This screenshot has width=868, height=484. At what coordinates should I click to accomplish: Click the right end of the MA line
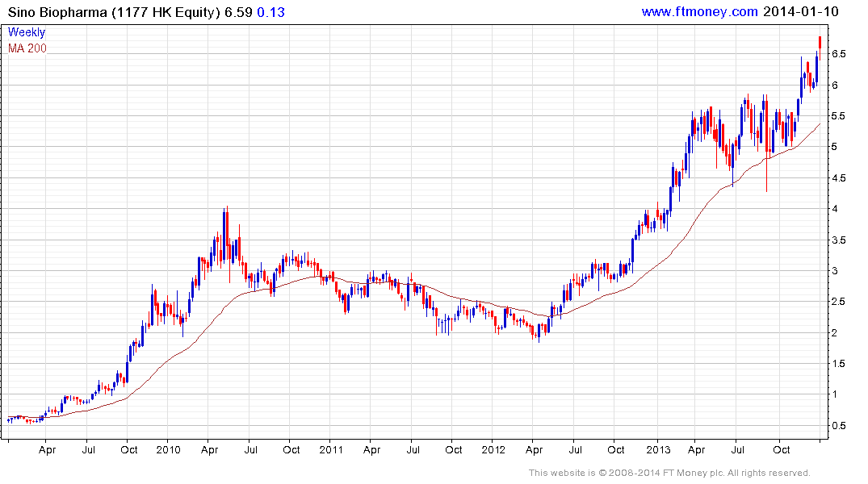coord(820,124)
